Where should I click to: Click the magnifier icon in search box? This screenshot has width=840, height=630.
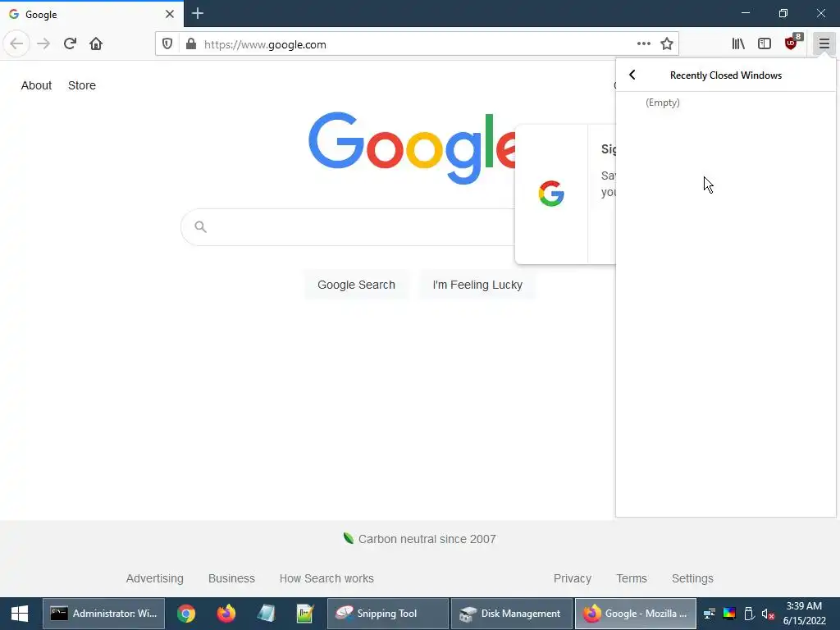(x=200, y=227)
